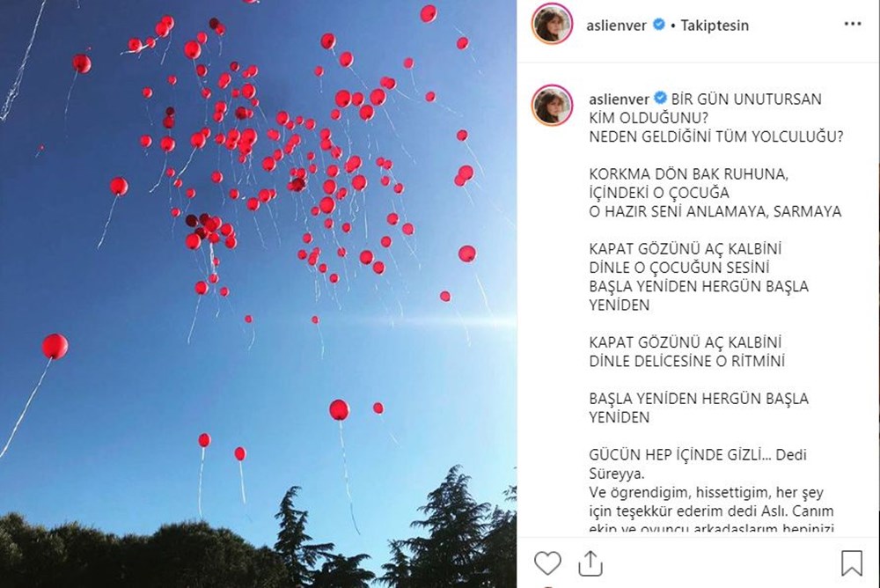
Task: Click caption line "DİNLE DELİCESİNE O RİTMİNİ"
Action: [x=687, y=361]
